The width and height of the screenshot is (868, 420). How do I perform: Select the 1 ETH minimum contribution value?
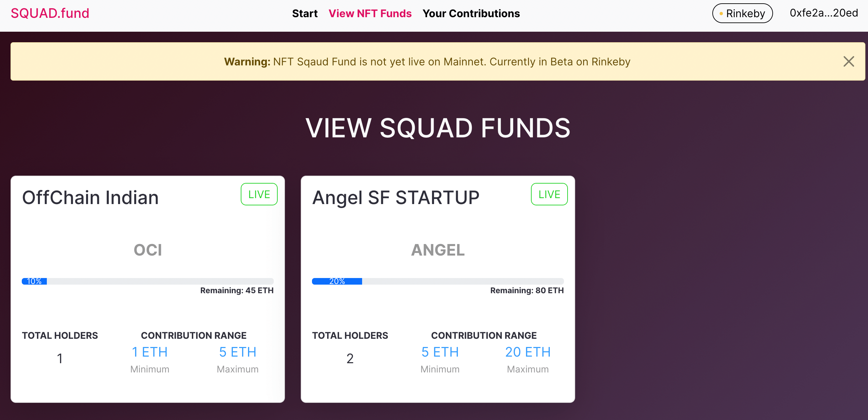pos(149,352)
